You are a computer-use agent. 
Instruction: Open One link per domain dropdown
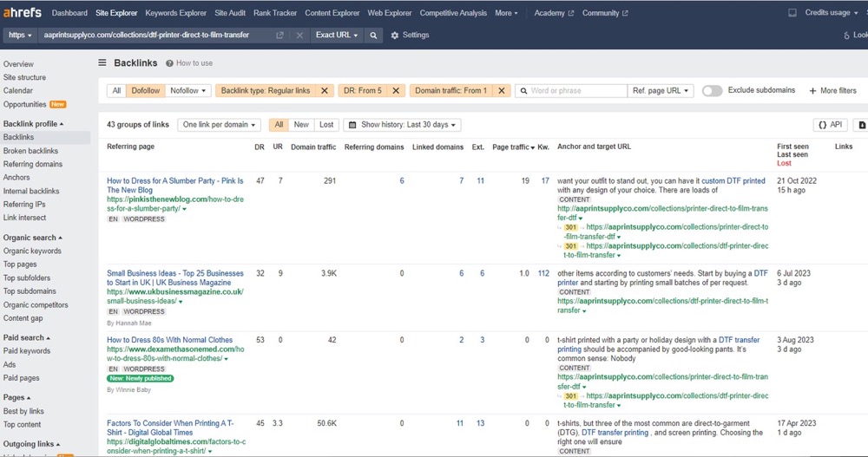click(220, 125)
